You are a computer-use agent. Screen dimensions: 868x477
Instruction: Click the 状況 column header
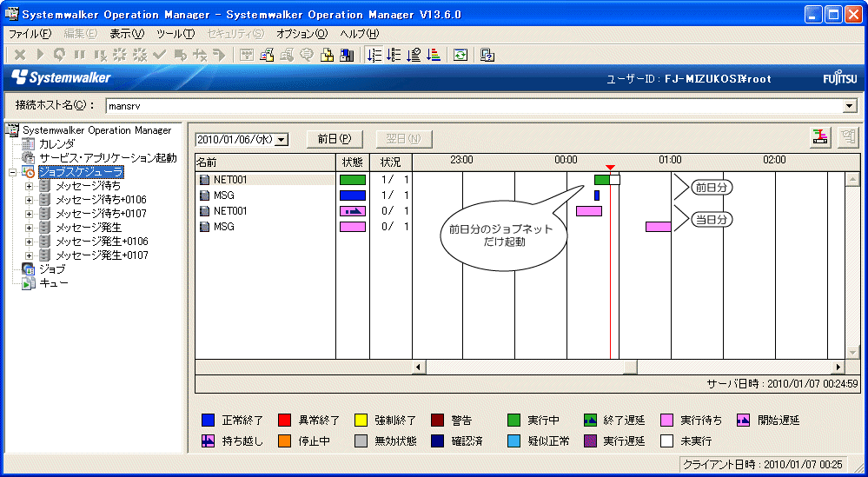click(391, 162)
